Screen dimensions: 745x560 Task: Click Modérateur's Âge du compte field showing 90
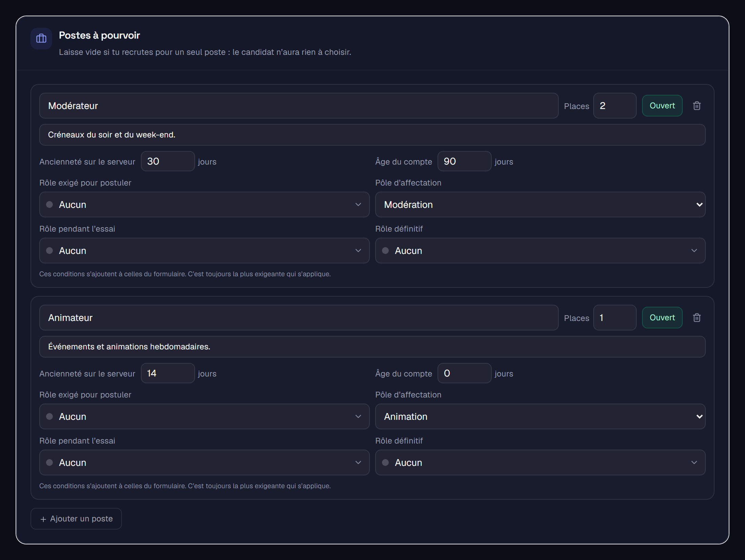pos(464,161)
